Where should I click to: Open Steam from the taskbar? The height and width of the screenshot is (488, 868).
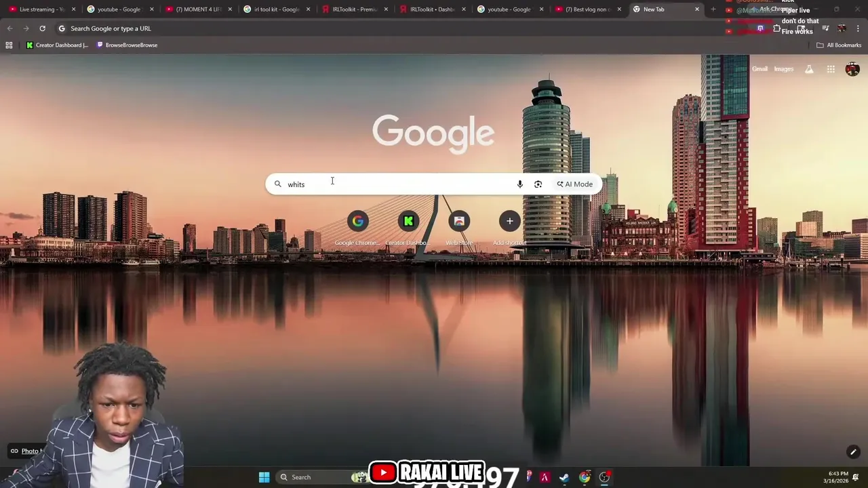564,477
